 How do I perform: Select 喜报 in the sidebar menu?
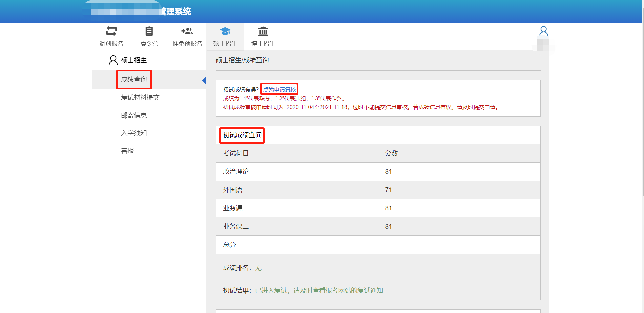point(128,151)
